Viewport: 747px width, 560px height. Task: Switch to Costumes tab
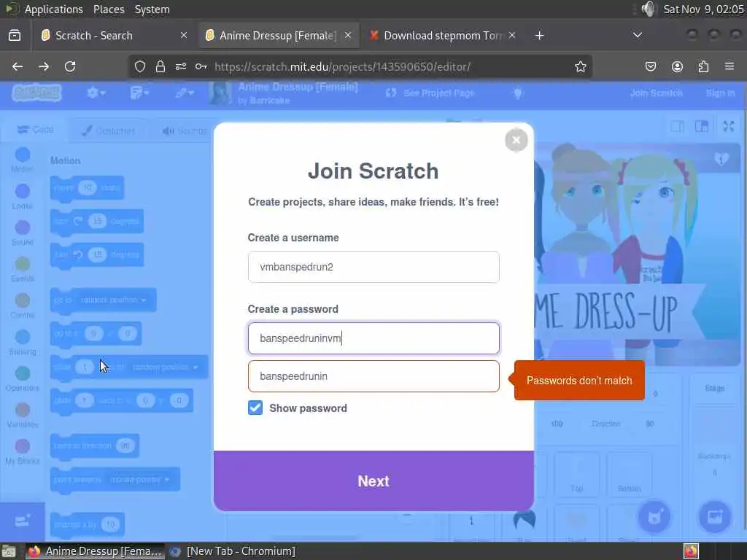[x=109, y=131]
